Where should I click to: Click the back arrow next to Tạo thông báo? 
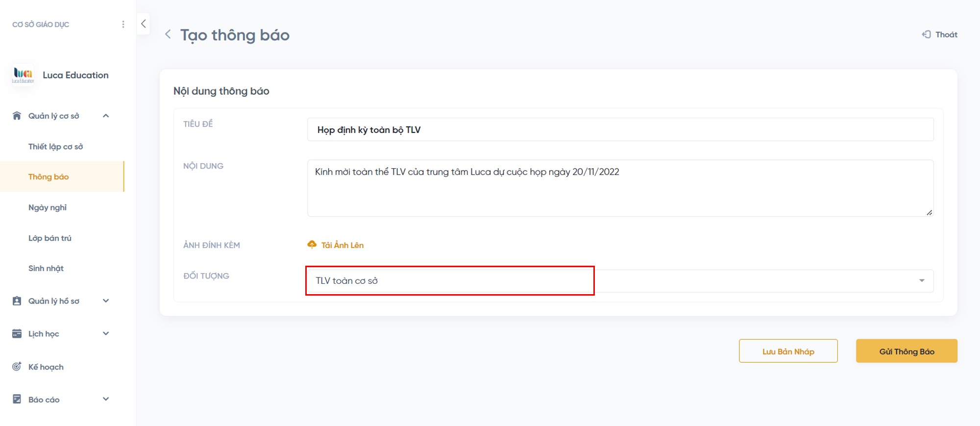click(x=168, y=34)
